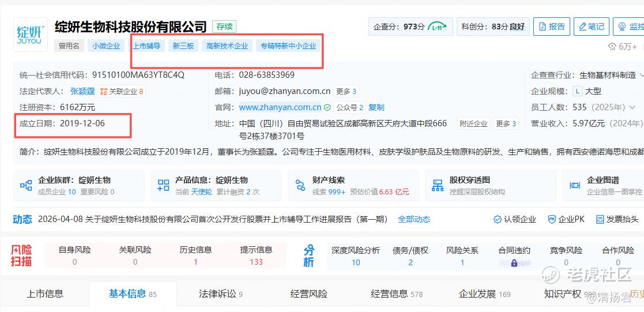Expand 更多 3 next to the email

[347, 91]
